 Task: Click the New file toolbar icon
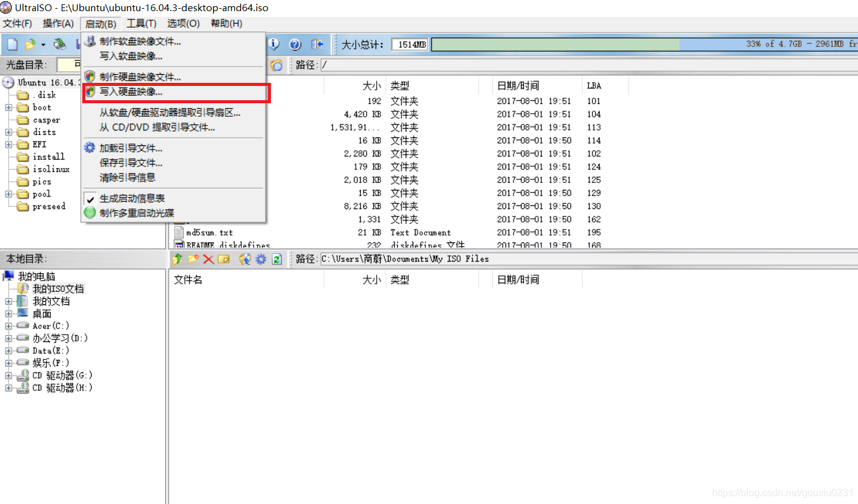point(12,45)
